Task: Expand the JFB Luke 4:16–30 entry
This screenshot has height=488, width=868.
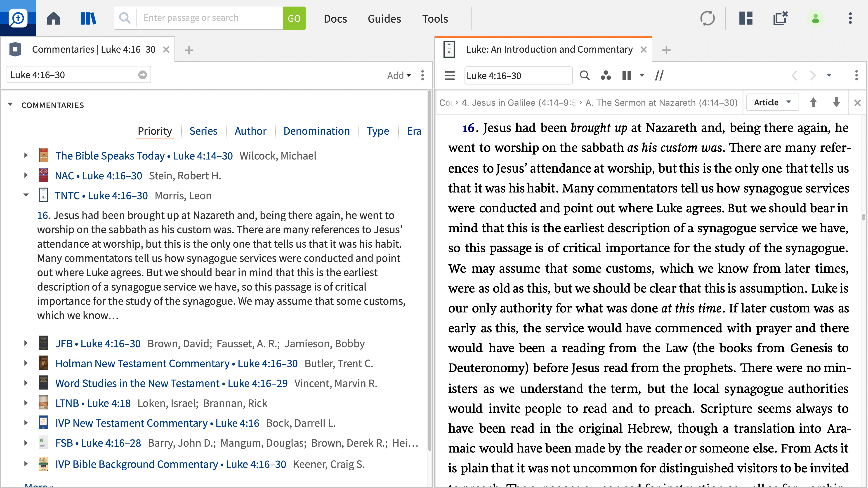Action: [26, 343]
